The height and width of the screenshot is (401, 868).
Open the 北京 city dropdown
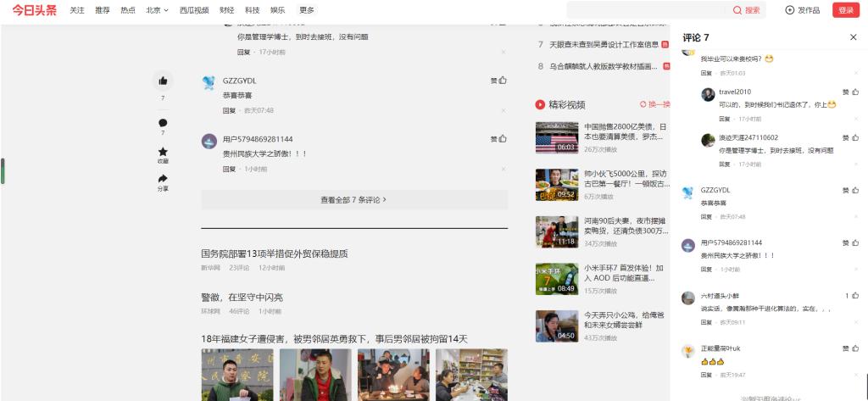click(x=157, y=10)
